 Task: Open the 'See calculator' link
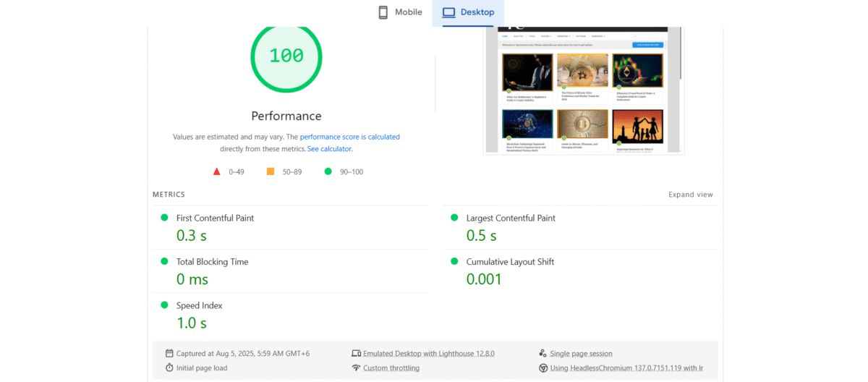329,149
